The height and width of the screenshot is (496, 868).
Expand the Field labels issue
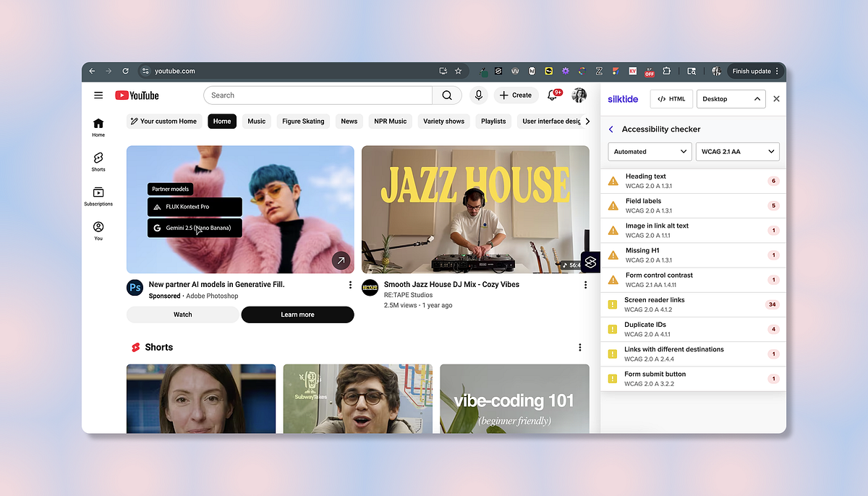(x=693, y=205)
